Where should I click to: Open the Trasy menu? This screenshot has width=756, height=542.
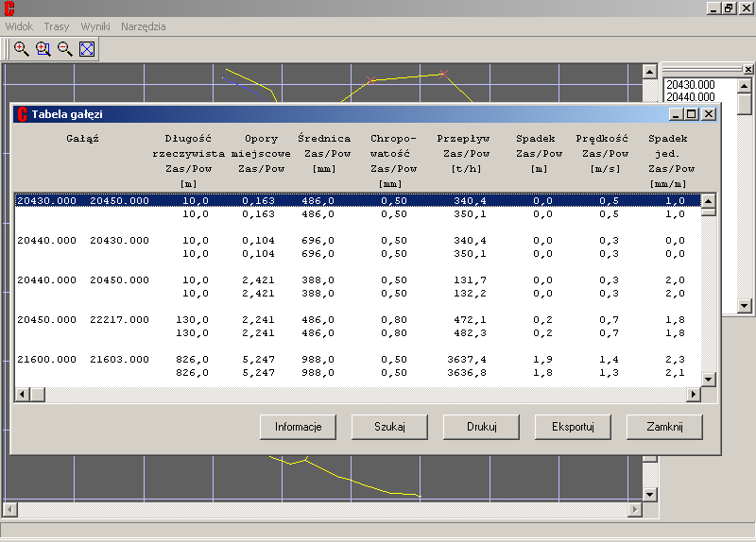pyautogui.click(x=57, y=26)
